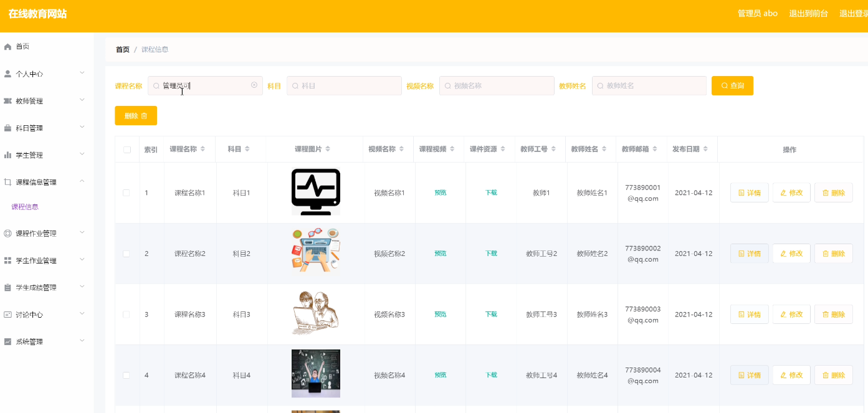Screen dimensions: 868x413
Task: Expand 学生管理 menu chevron
Action: (82, 154)
